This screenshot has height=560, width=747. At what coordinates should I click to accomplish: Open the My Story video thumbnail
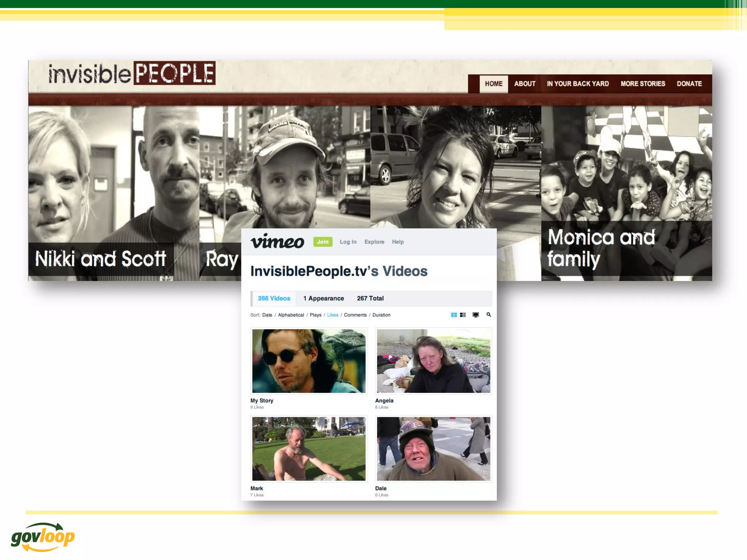[309, 361]
